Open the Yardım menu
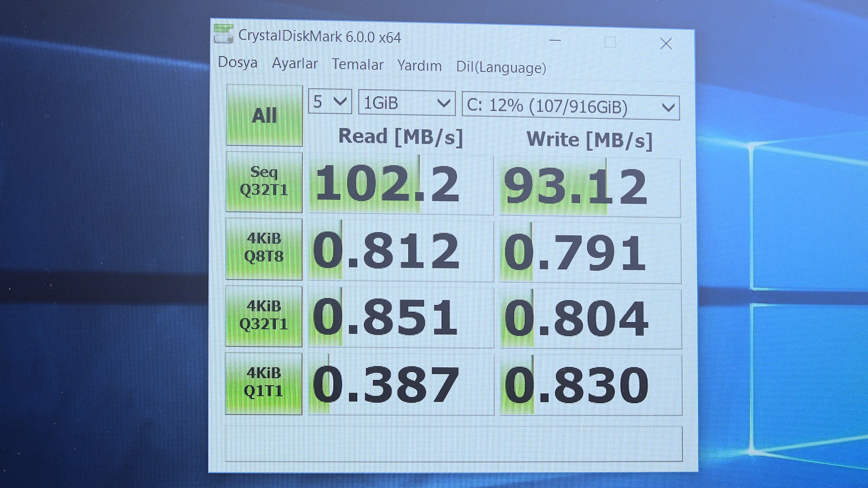This screenshot has width=868, height=488. [420, 66]
